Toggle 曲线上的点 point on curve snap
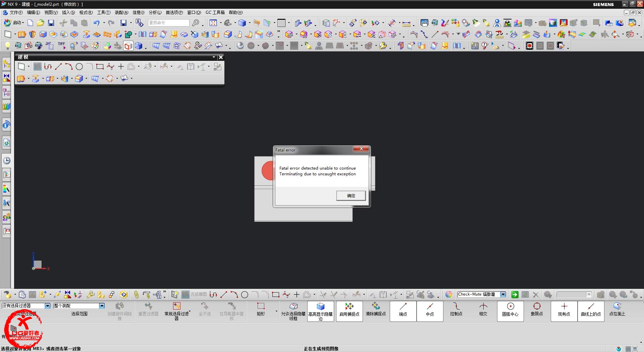Viewport: 644px width, 352px height. pyautogui.click(x=591, y=311)
